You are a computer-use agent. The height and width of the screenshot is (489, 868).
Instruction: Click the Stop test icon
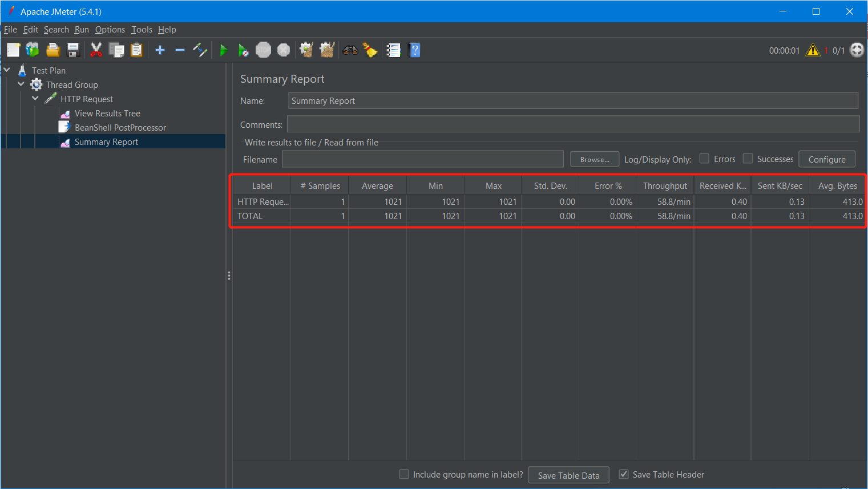click(263, 50)
